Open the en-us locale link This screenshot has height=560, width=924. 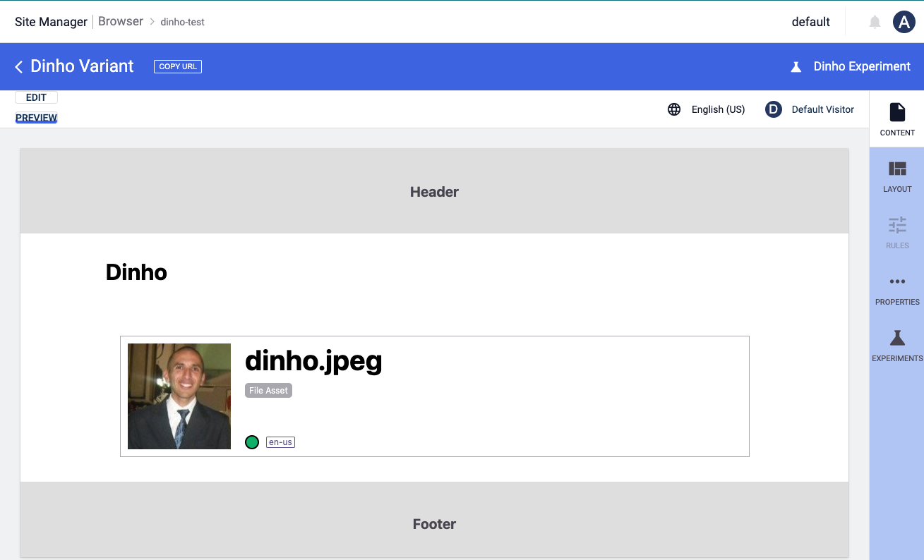tap(280, 442)
